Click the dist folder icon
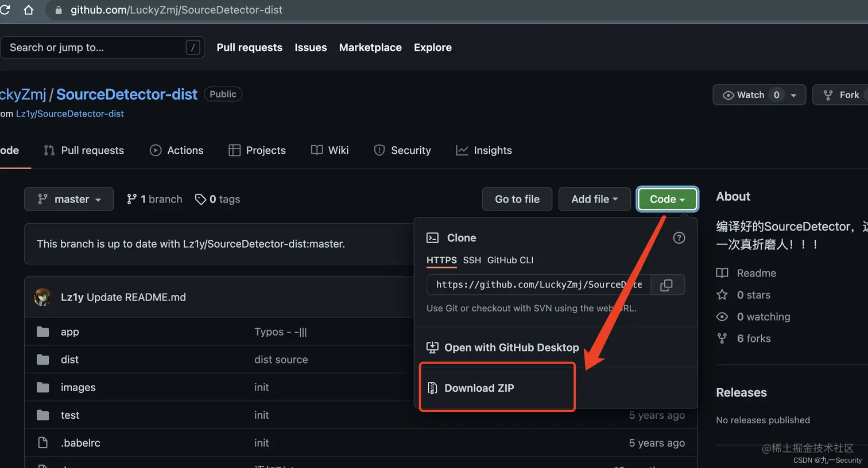 pos(43,360)
